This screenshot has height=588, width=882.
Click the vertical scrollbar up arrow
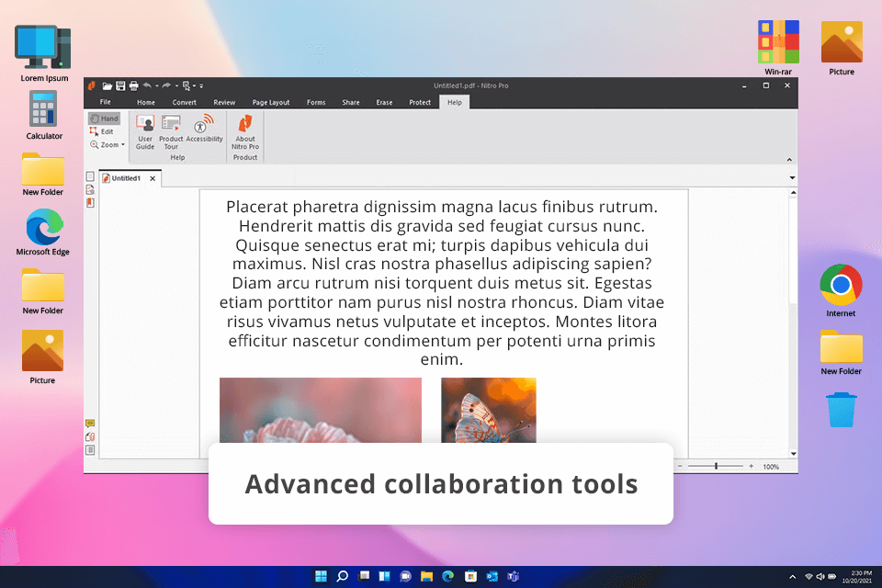point(793,192)
